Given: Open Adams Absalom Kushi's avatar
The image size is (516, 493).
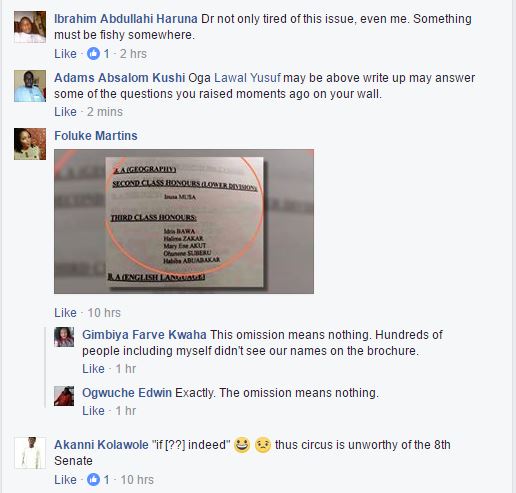Looking at the screenshot, I should 30,86.
